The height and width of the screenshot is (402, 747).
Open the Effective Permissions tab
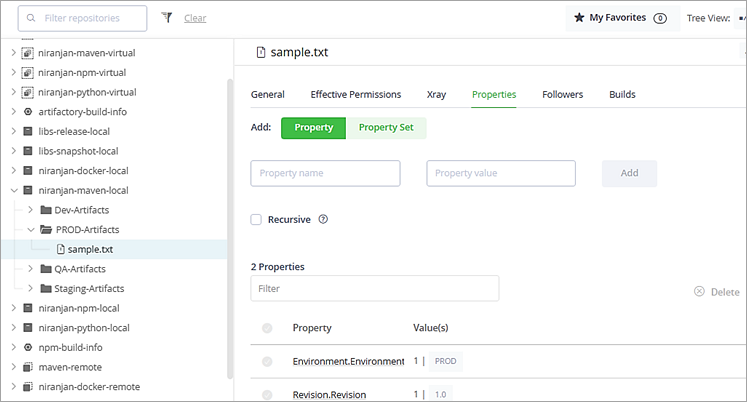tap(355, 94)
